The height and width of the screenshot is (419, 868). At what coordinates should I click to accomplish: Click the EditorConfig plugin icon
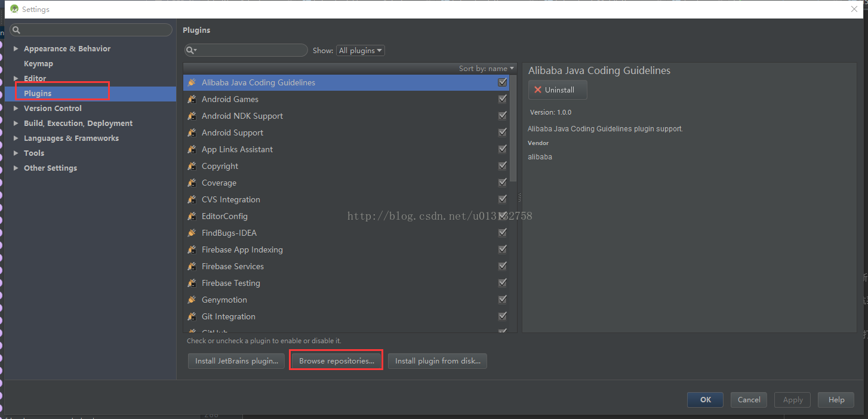click(192, 216)
